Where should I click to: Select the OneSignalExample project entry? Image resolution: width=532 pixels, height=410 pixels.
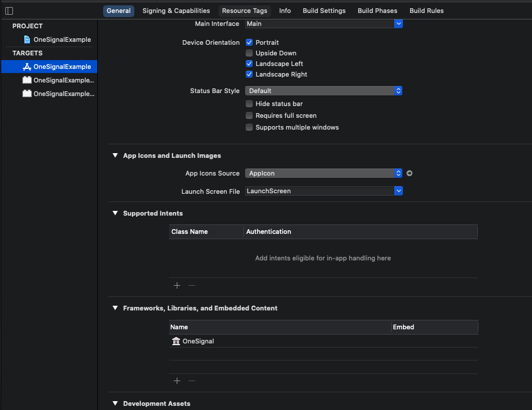pos(49,39)
